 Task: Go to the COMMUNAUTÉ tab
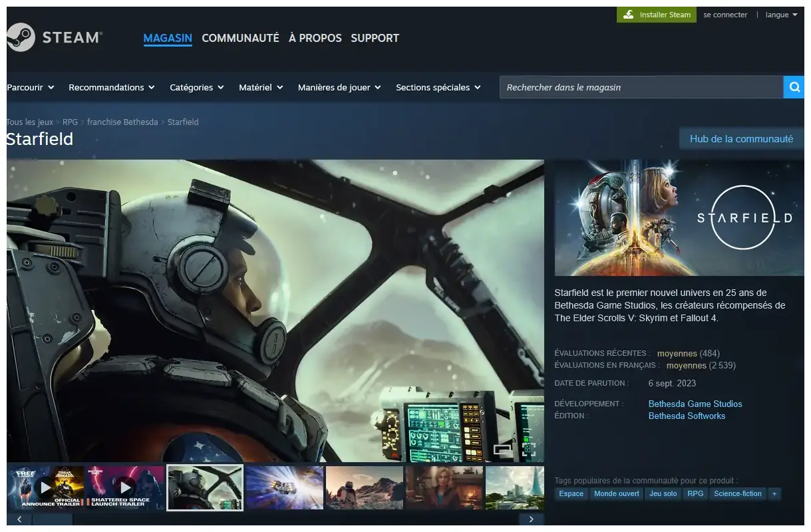pyautogui.click(x=240, y=38)
